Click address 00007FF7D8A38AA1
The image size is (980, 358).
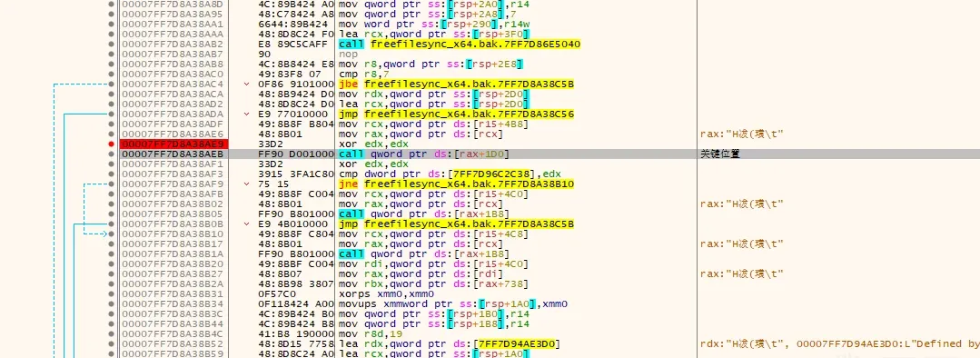tap(172, 24)
